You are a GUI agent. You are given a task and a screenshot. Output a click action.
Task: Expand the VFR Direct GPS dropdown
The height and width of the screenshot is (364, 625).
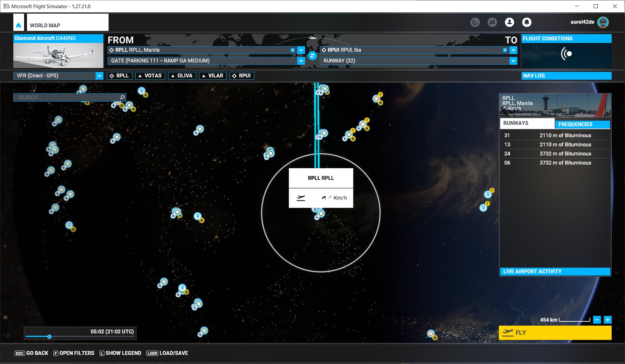[99, 76]
